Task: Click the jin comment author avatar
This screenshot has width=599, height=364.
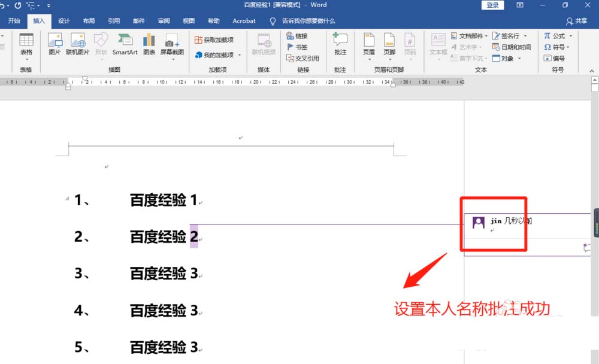Action: point(479,222)
